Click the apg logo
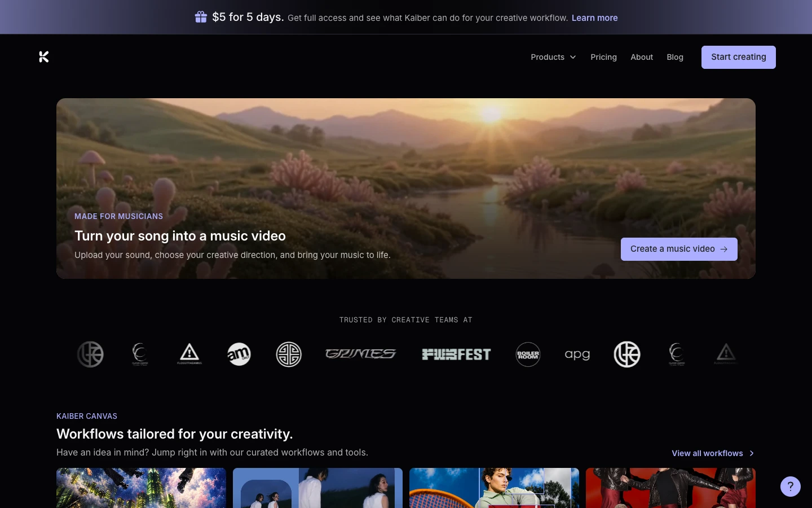 (577, 354)
